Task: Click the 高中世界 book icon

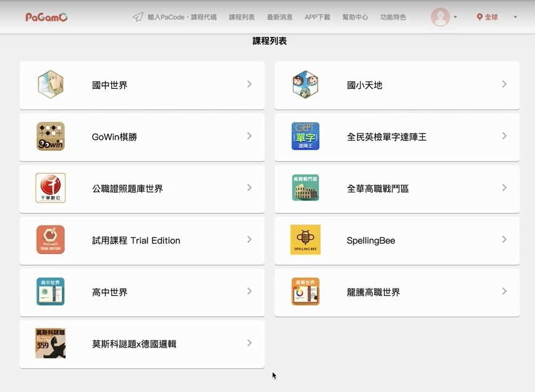Action: (51, 292)
